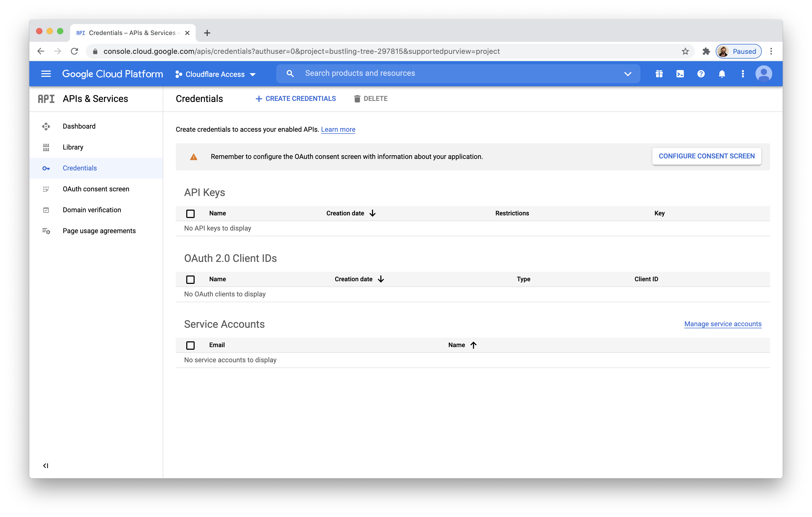
Task: Click the Dashboard icon in sidebar
Action: pyautogui.click(x=46, y=126)
